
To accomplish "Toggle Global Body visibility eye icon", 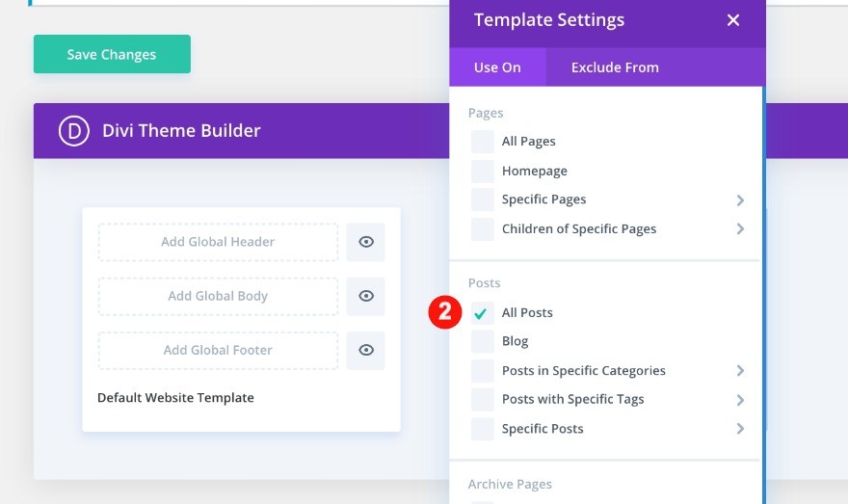I will point(366,296).
